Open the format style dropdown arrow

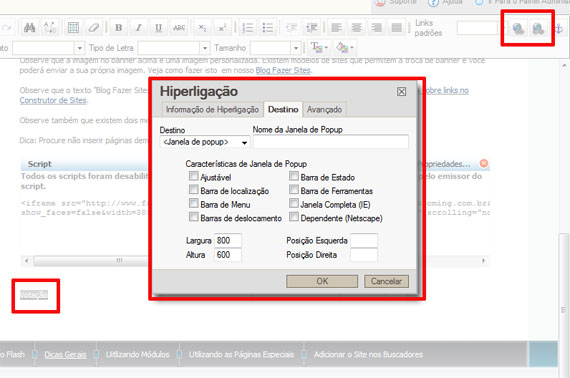tap(80, 48)
